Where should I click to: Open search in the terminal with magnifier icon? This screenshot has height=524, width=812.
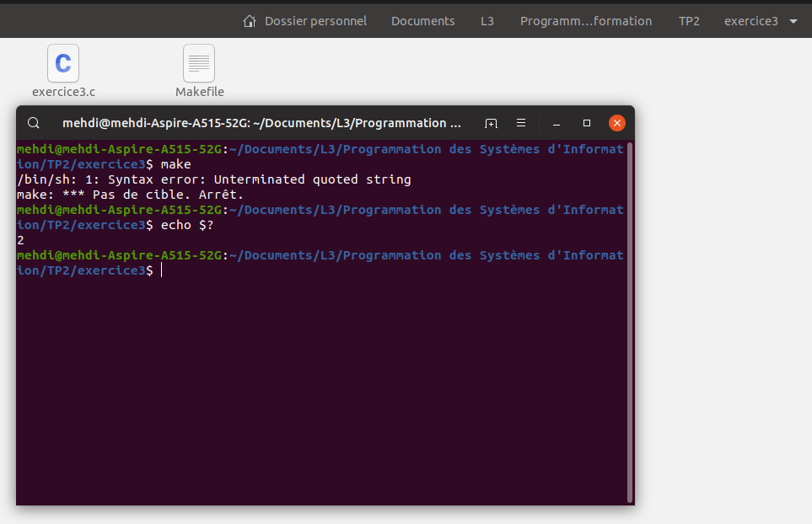pyautogui.click(x=34, y=123)
